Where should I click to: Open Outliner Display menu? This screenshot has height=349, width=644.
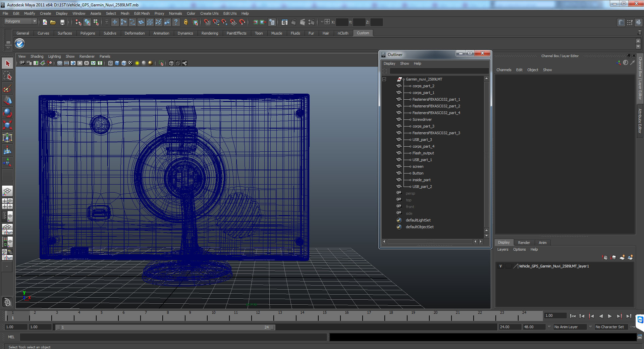389,63
